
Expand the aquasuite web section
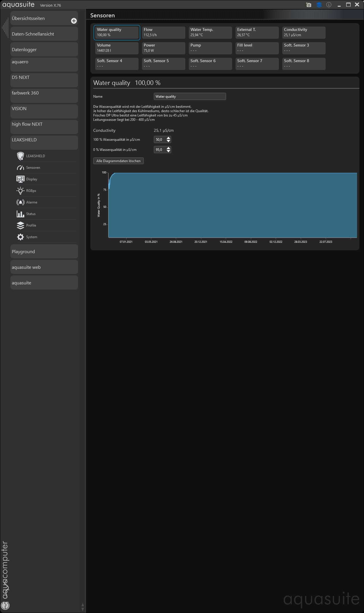(x=44, y=267)
